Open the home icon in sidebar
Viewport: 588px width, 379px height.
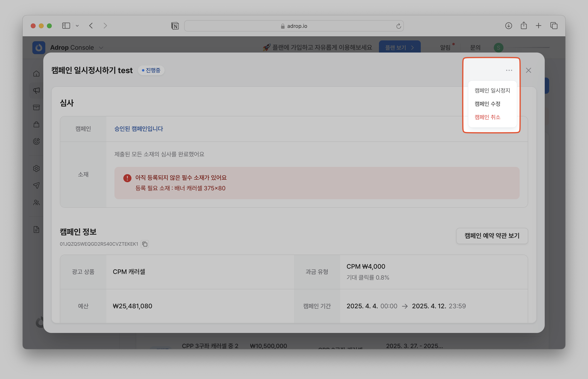36,74
